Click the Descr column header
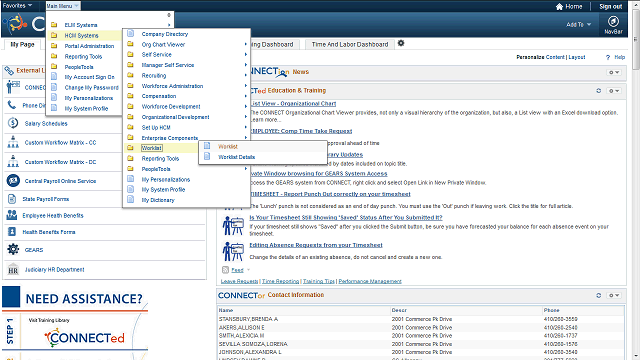This screenshot has height=360, width=640. [x=399, y=310]
